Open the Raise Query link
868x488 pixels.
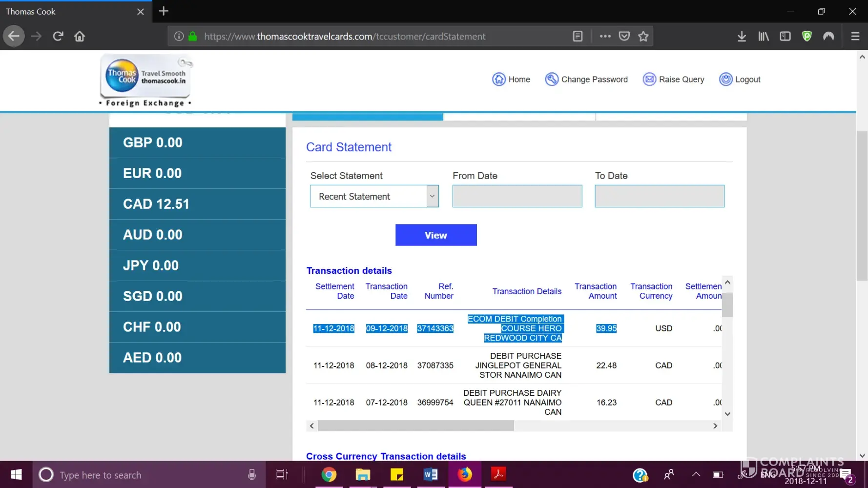674,79
